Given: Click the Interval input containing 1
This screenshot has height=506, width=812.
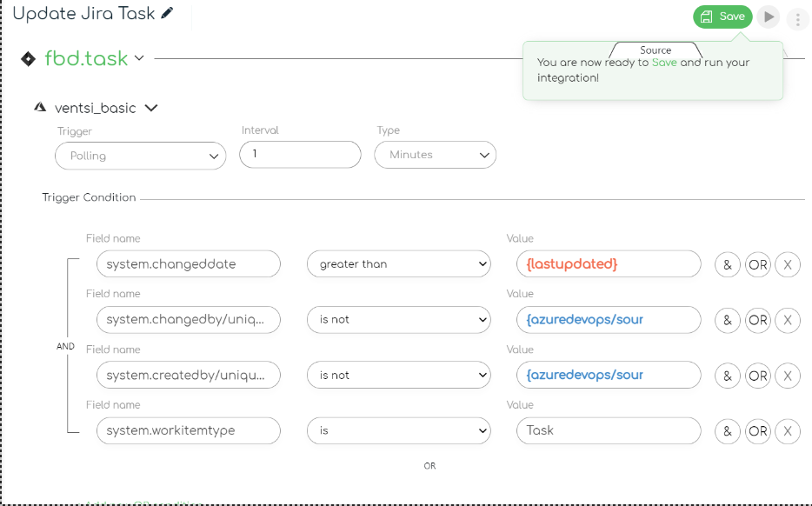Looking at the screenshot, I should [x=300, y=155].
